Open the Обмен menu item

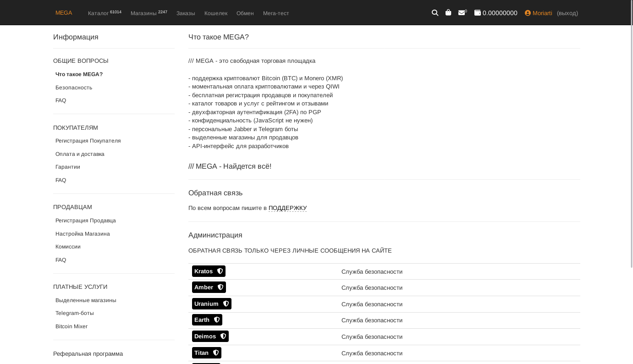click(x=245, y=13)
